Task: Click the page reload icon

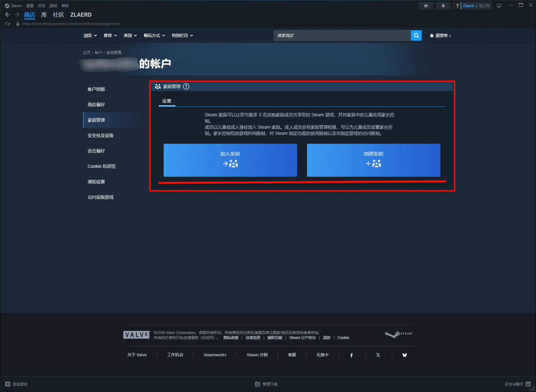Action: tap(8, 24)
